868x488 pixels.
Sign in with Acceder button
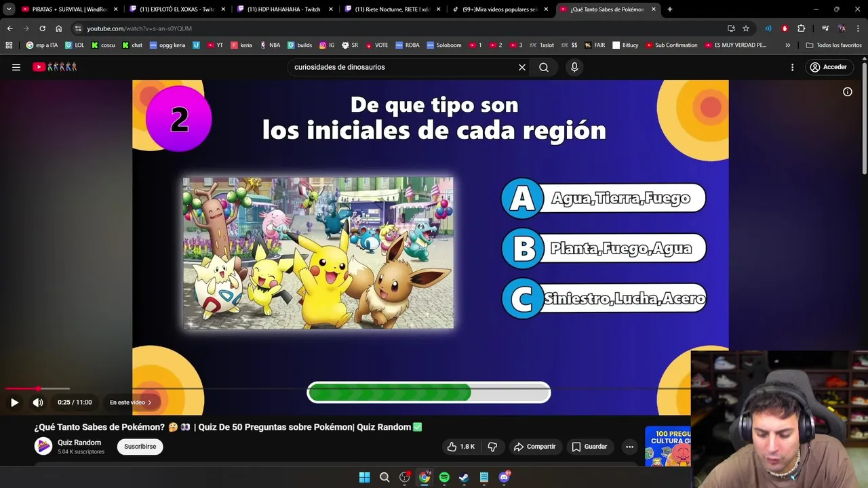click(x=829, y=67)
